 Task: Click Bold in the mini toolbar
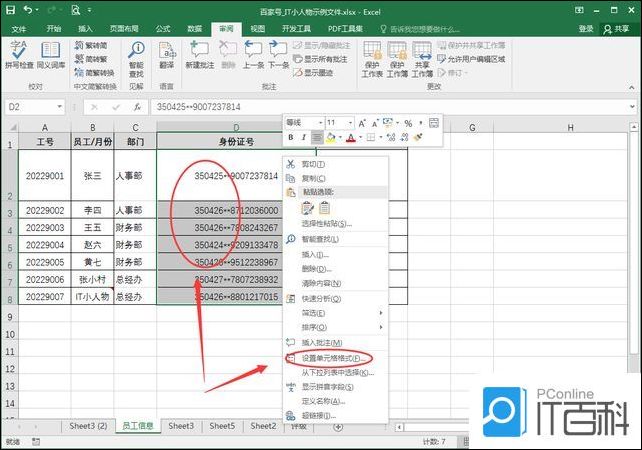click(x=291, y=137)
